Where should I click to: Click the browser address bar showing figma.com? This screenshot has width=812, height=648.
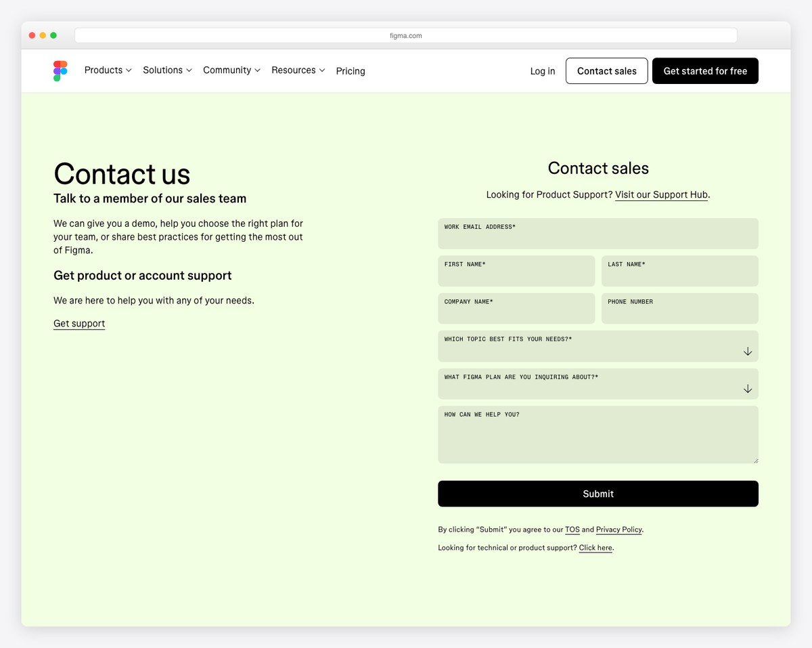pos(405,35)
